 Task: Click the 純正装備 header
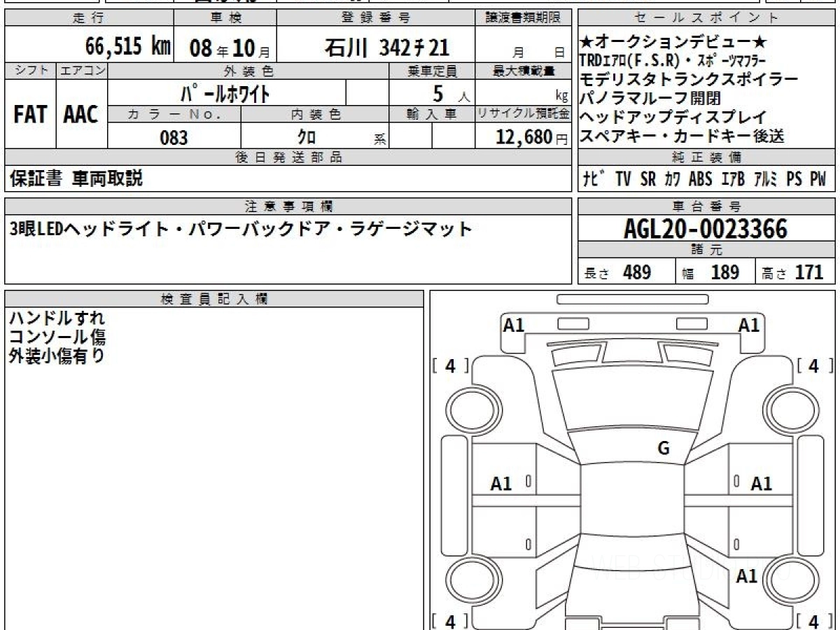coord(707,157)
